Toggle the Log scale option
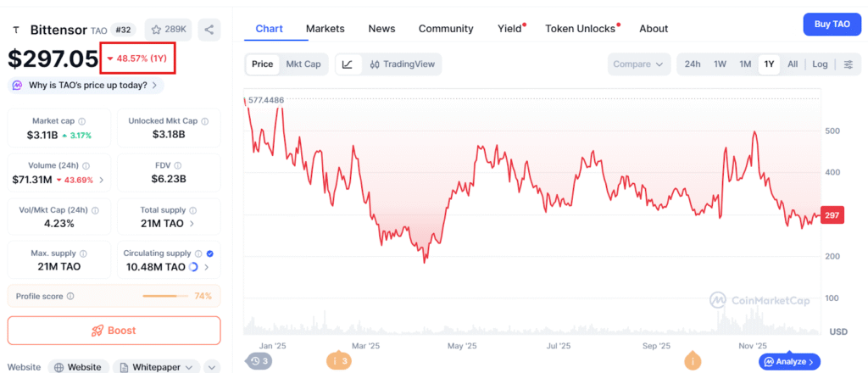Viewport: 868px width, 373px height. 820,64
